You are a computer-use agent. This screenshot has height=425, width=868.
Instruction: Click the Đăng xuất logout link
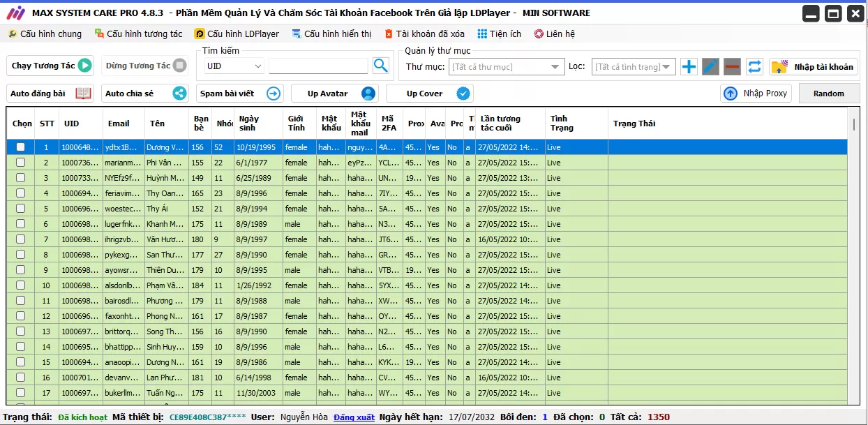[x=354, y=417]
